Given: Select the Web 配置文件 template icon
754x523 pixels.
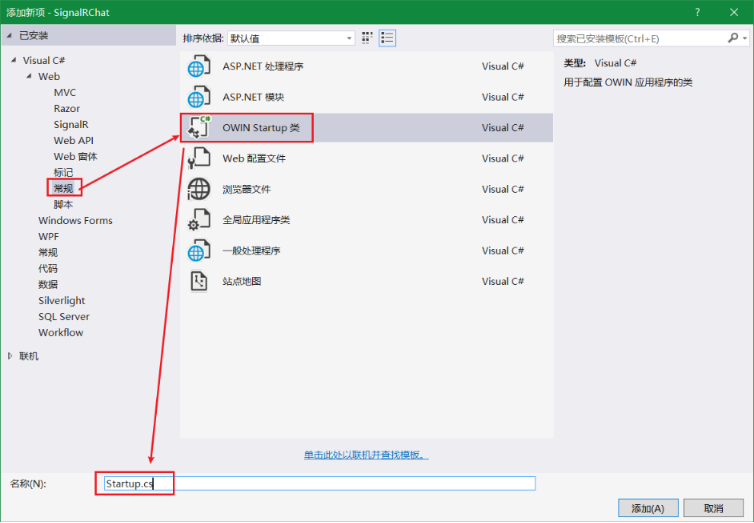Looking at the screenshot, I should (199, 158).
